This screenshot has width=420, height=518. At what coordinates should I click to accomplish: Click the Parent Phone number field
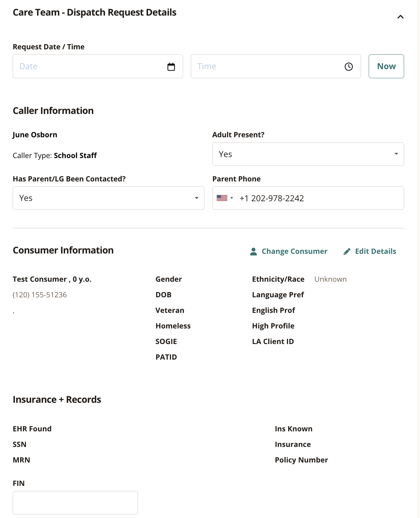click(308, 198)
